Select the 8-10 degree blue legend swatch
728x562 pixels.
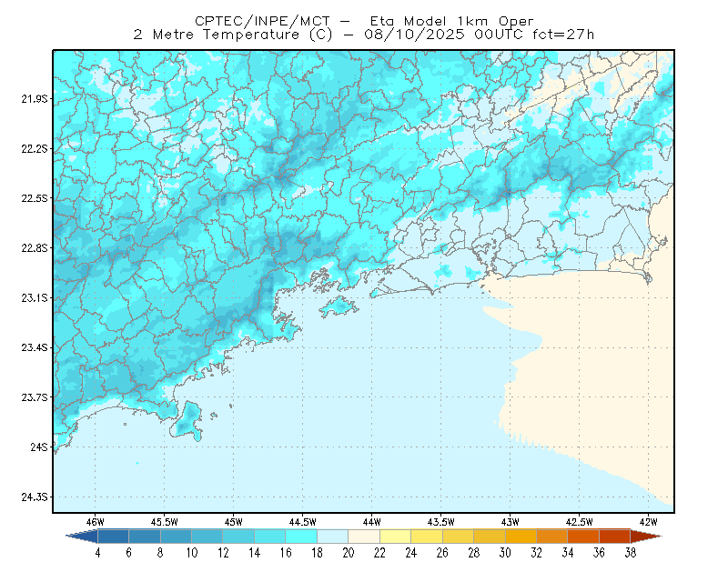coord(176,537)
